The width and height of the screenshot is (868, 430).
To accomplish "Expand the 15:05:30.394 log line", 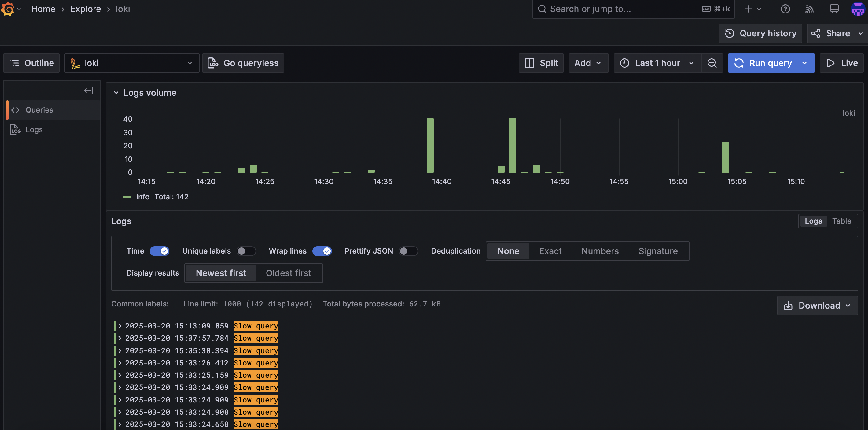I will 119,351.
